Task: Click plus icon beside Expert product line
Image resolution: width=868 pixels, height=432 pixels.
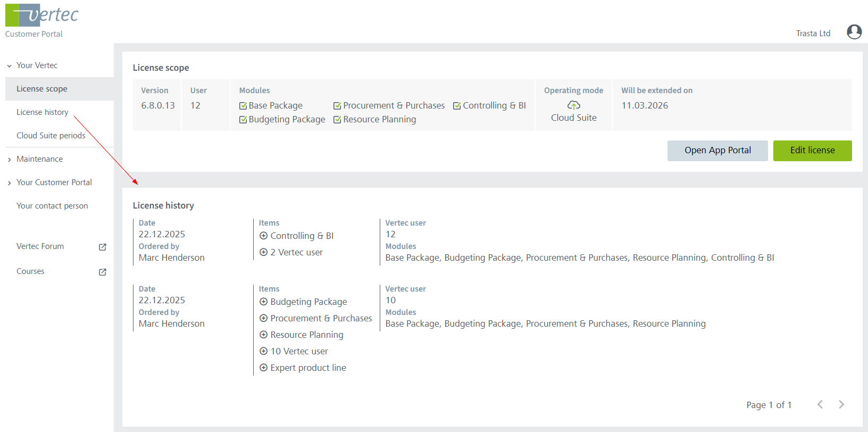Action: [x=263, y=368]
